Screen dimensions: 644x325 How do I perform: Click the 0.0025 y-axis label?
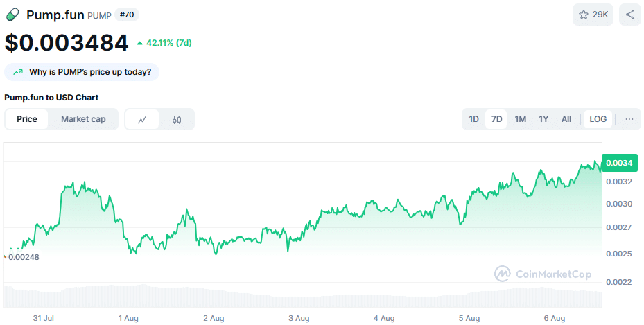[x=619, y=254]
